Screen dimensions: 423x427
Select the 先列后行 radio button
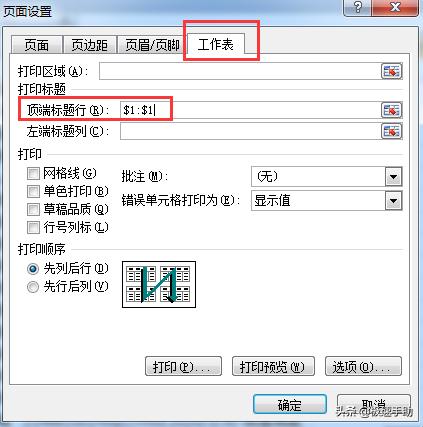pos(33,269)
